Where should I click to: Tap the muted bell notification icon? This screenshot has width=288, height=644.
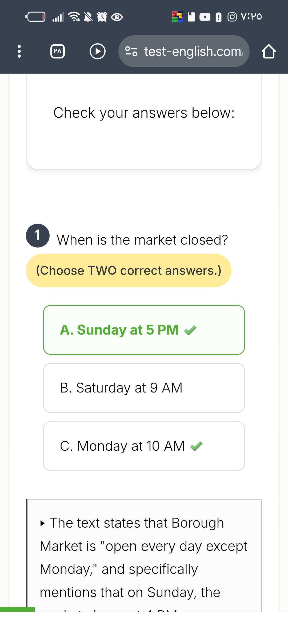tap(88, 17)
